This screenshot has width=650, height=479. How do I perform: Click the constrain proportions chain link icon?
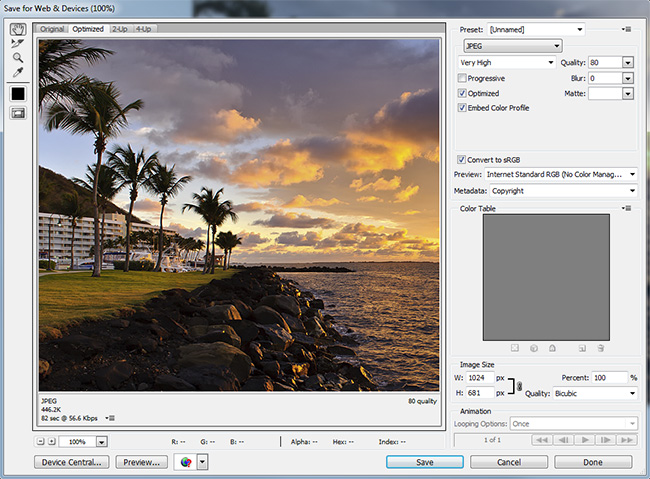[518, 385]
